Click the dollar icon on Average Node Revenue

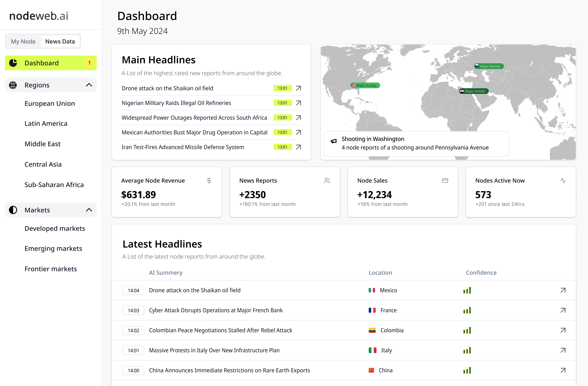coord(209,181)
